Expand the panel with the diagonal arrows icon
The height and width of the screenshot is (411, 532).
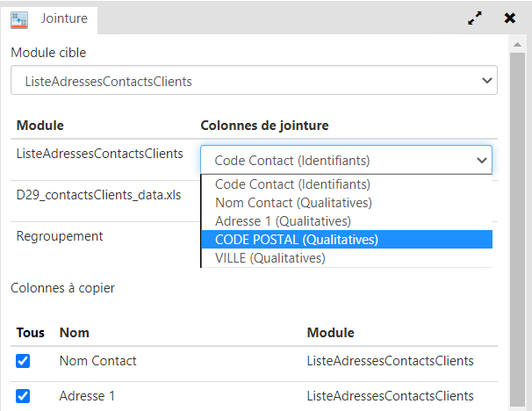(x=475, y=18)
